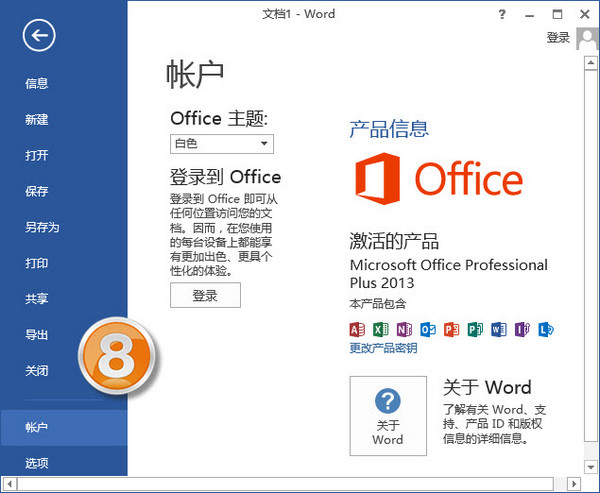The height and width of the screenshot is (493, 600).
Task: Open help via question mark in title bar
Action: coord(502,15)
